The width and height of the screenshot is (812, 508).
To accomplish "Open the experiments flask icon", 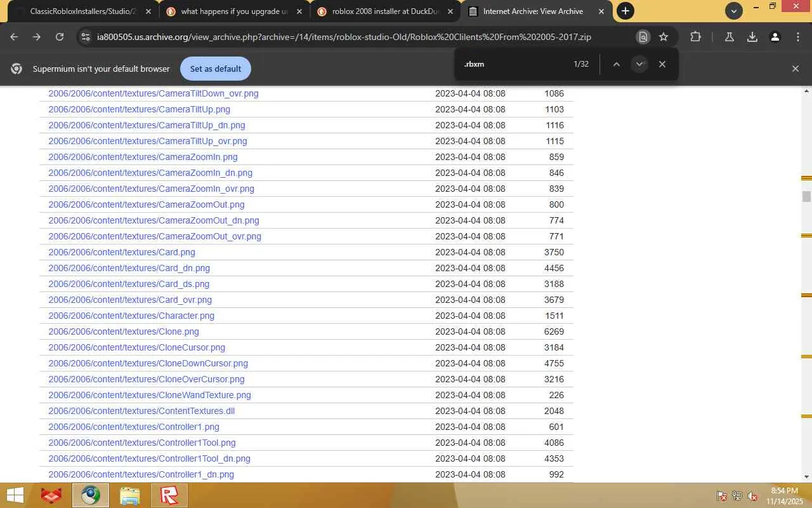I will pyautogui.click(x=730, y=37).
